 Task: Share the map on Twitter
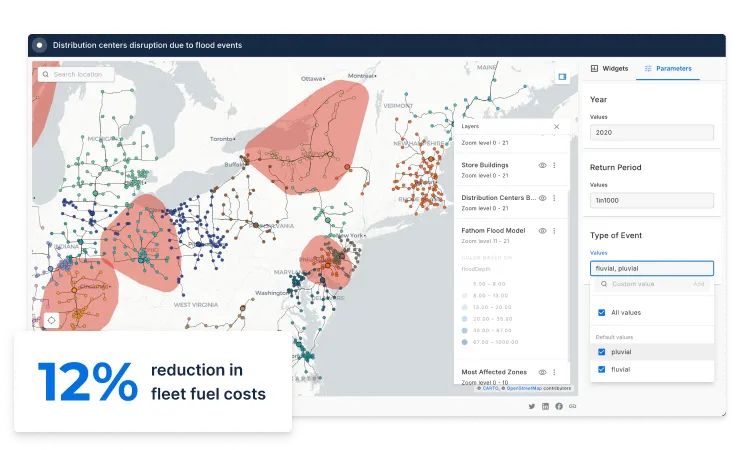coord(532,406)
